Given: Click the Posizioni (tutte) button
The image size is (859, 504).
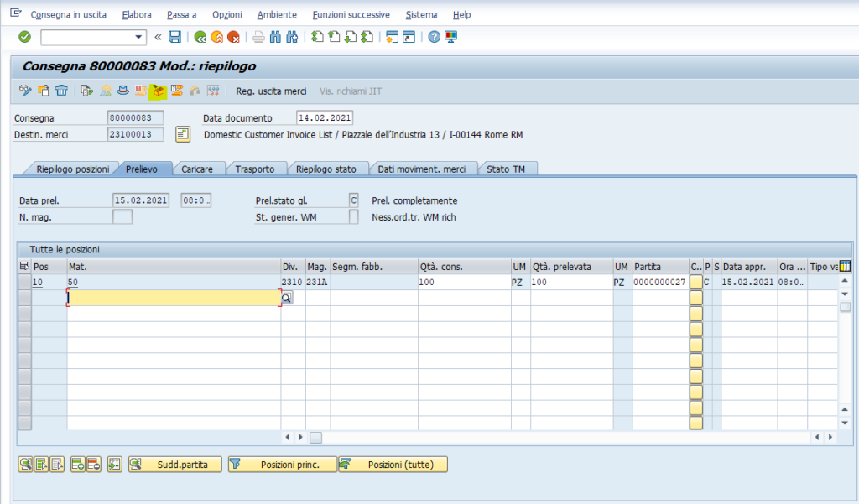Looking at the screenshot, I should (x=393, y=465).
